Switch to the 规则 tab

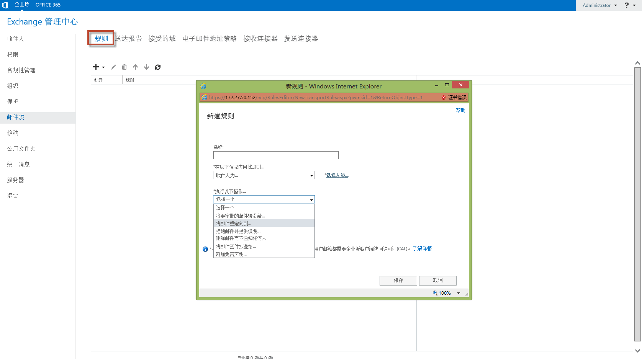[101, 38]
